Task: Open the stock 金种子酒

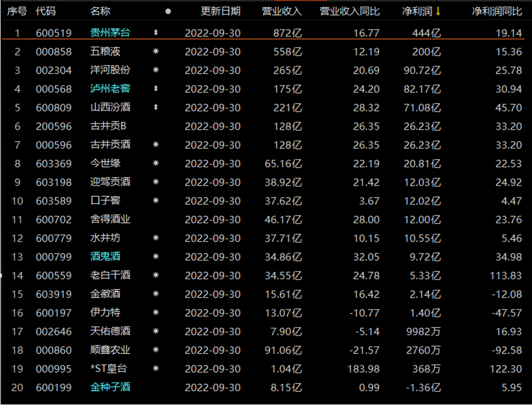Action: pyautogui.click(x=110, y=387)
